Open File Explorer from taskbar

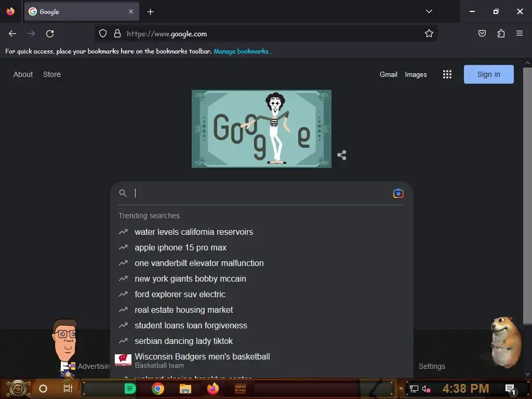185,389
